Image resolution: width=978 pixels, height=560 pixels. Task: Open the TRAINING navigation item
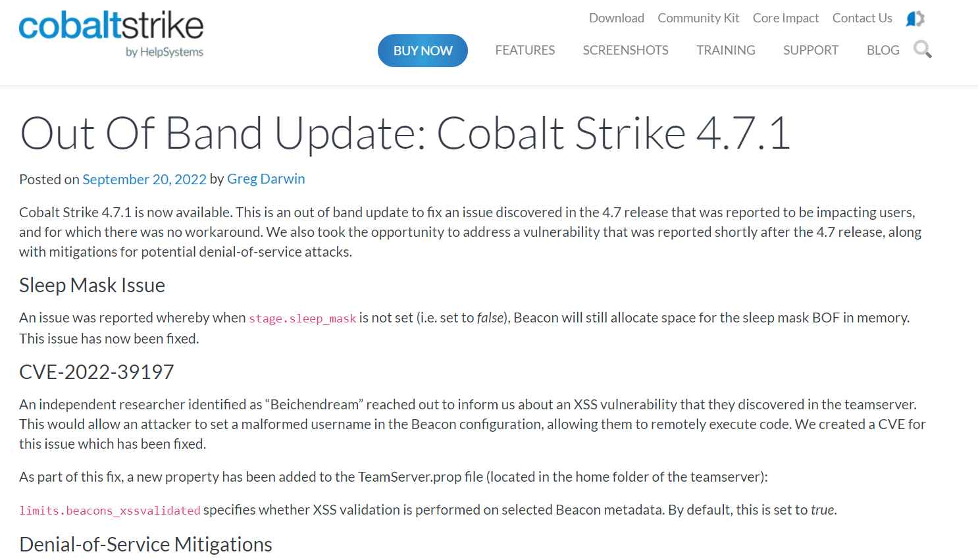(725, 50)
